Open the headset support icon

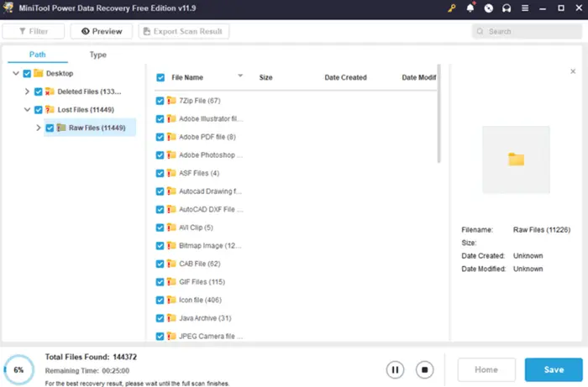[x=507, y=8]
